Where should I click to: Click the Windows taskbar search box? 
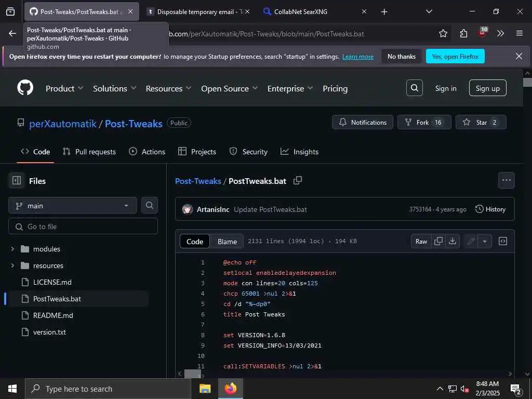tap(108, 389)
